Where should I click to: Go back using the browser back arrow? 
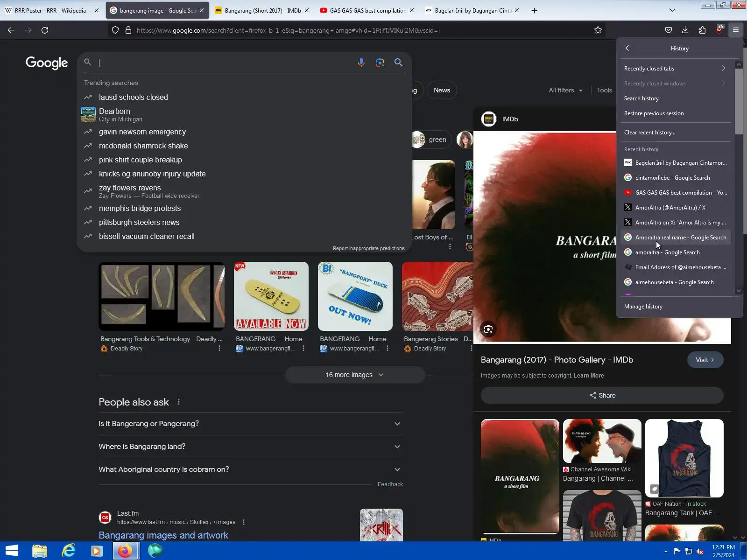tap(11, 30)
